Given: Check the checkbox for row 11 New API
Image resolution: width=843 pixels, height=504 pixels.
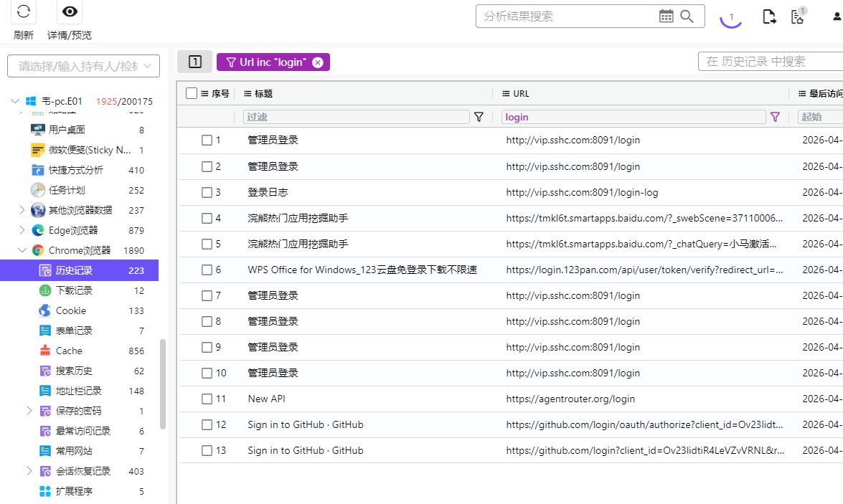Looking at the screenshot, I should point(207,399).
